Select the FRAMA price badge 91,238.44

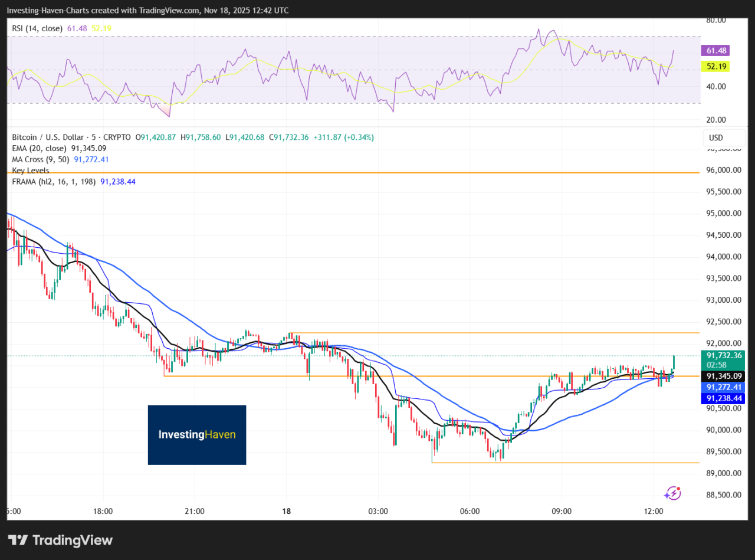(723, 398)
